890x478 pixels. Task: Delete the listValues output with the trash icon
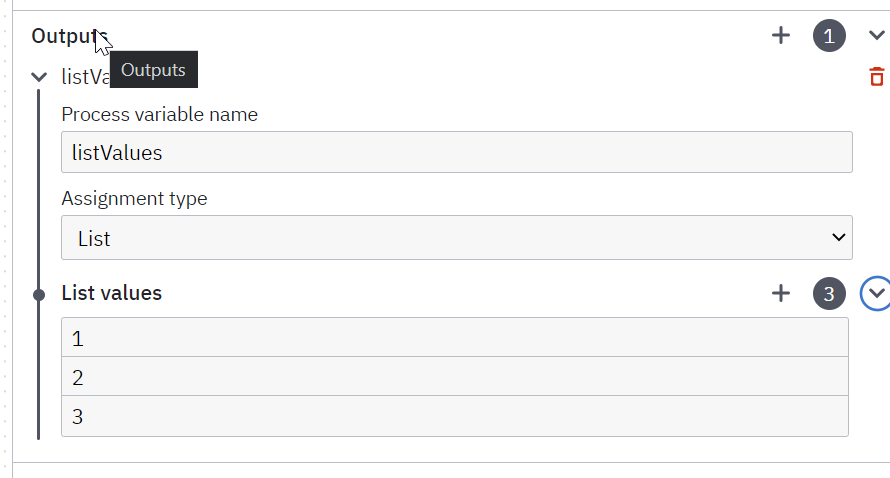point(876,77)
